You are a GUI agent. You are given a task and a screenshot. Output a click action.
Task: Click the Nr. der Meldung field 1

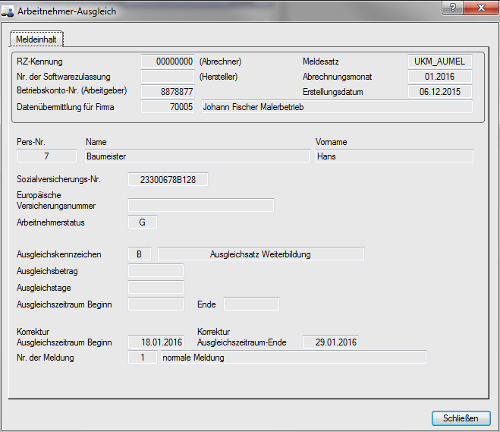(142, 357)
